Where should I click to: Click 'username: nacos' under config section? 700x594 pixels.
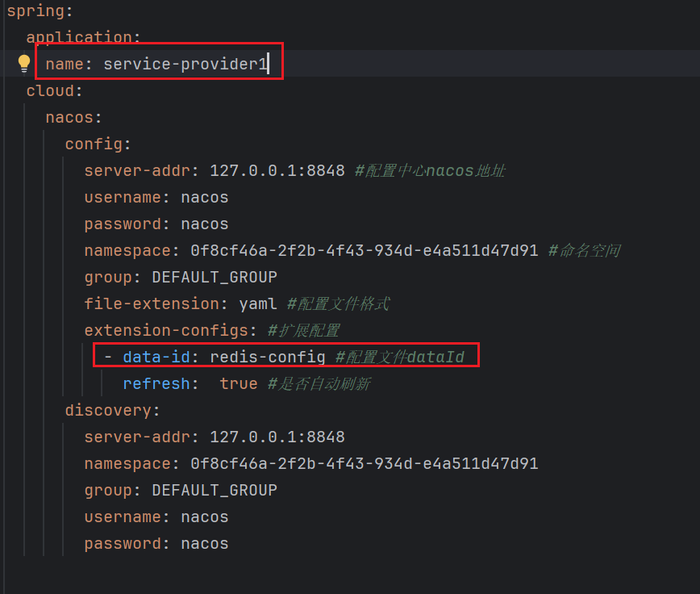(x=156, y=198)
